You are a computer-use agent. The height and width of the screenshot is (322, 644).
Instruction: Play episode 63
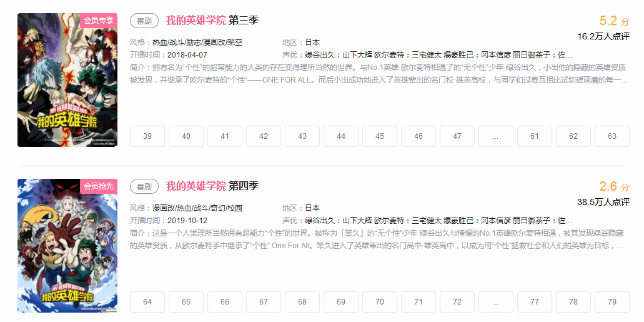(612, 136)
